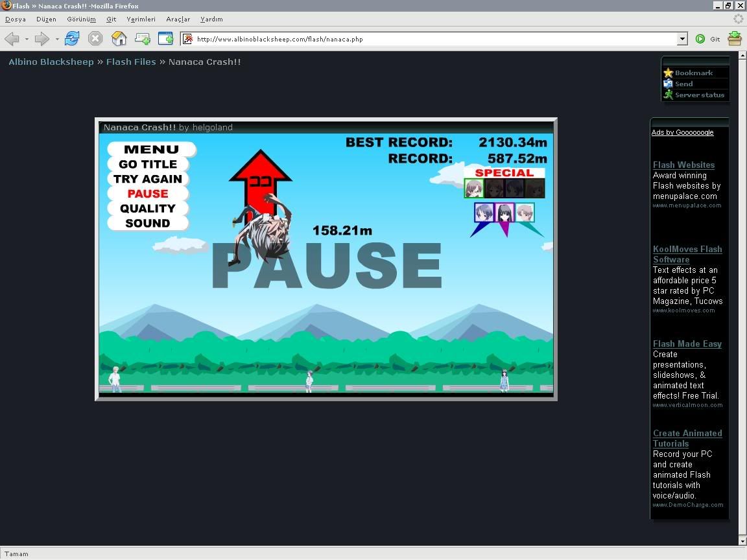This screenshot has height=560, width=747.
Task: Expand the address bar URL dropdown
Action: tap(682, 39)
